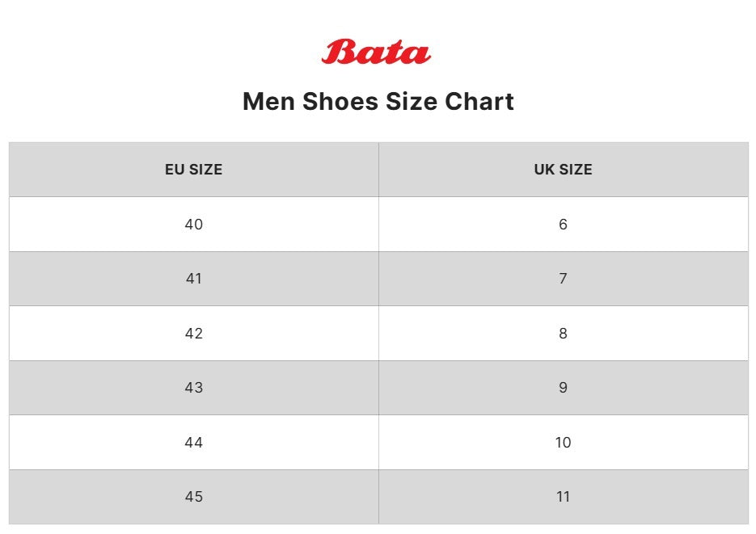Click the word Men in the heading
Image resolution: width=756 pixels, height=534 pixels.
(268, 102)
